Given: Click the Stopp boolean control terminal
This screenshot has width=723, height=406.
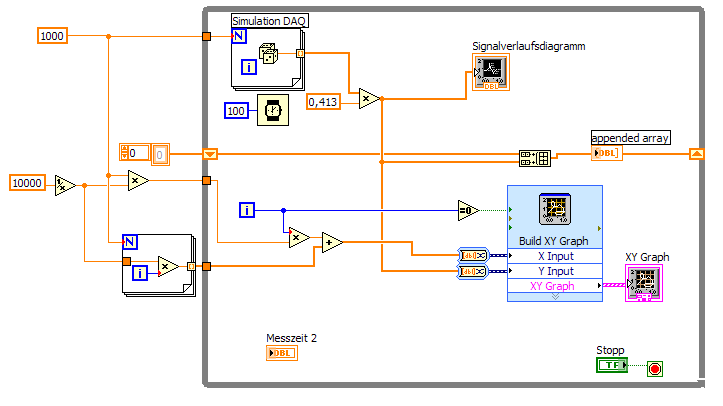Looking at the screenshot, I should 612,365.
